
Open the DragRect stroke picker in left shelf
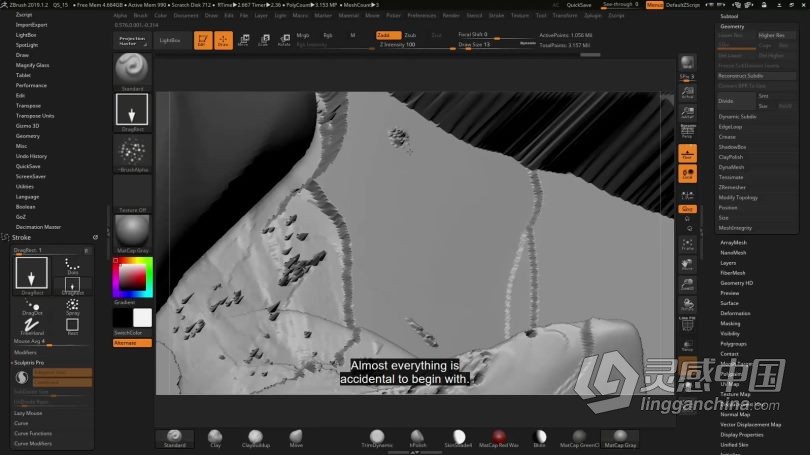tap(132, 112)
